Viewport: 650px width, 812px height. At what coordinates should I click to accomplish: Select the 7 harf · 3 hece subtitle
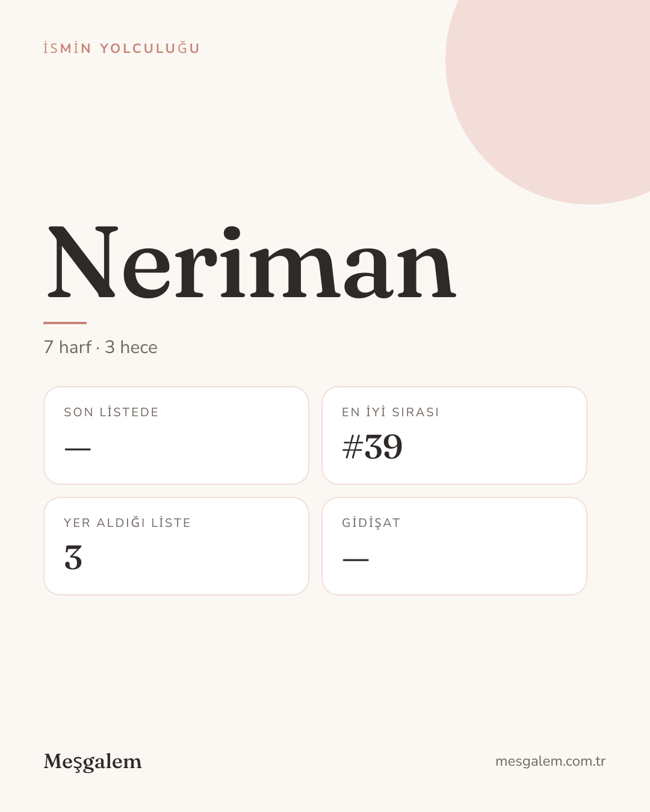101,347
